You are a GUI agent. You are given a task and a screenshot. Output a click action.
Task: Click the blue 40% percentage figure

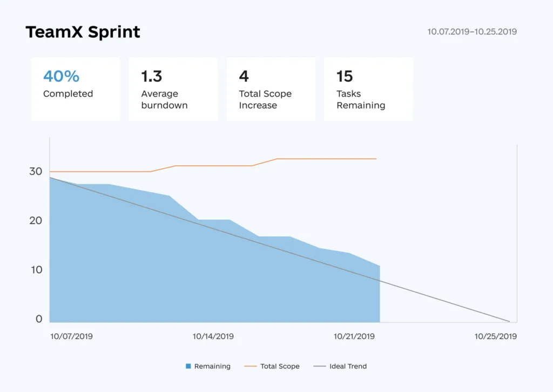click(62, 76)
